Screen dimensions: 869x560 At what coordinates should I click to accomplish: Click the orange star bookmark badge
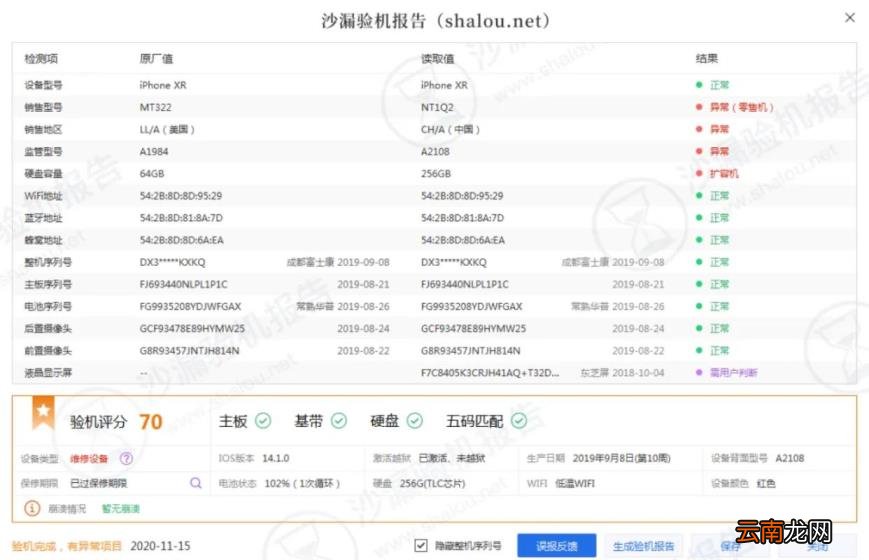[x=43, y=413]
